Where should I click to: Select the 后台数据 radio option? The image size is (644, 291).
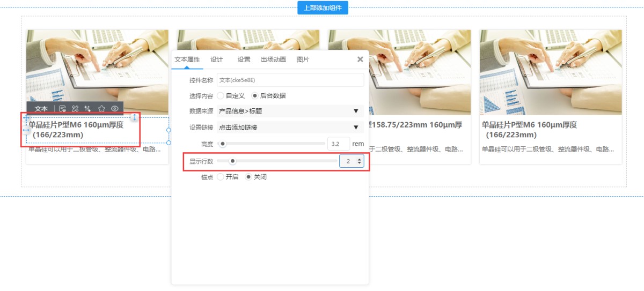(255, 95)
